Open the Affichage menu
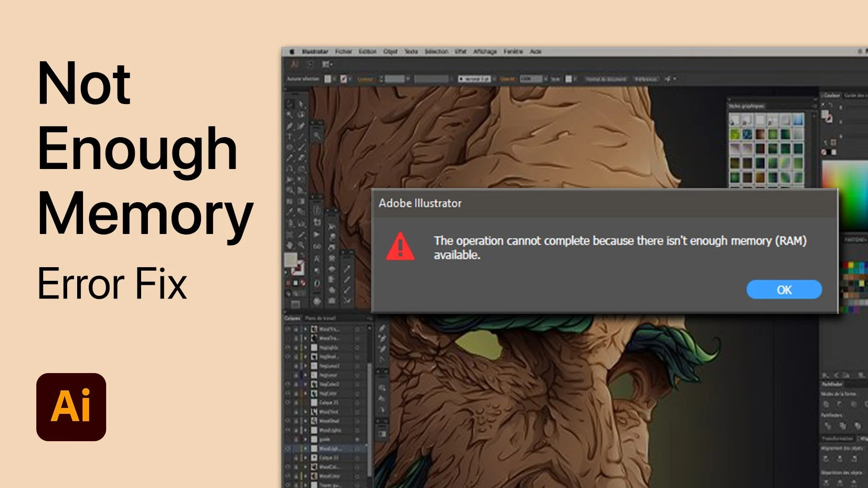 [x=485, y=51]
